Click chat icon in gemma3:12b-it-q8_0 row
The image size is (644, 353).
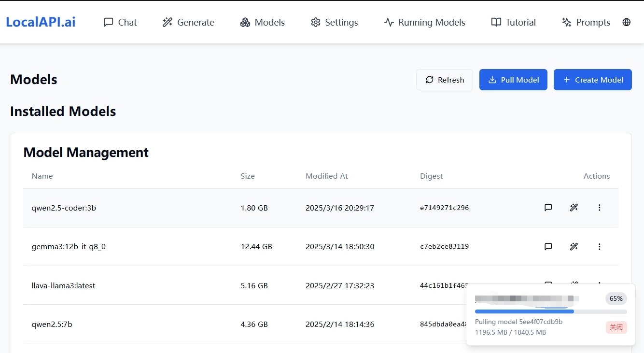coord(548,247)
